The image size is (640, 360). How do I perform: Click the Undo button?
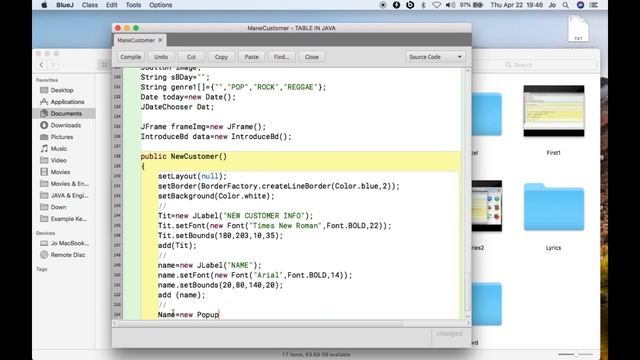pos(161,57)
